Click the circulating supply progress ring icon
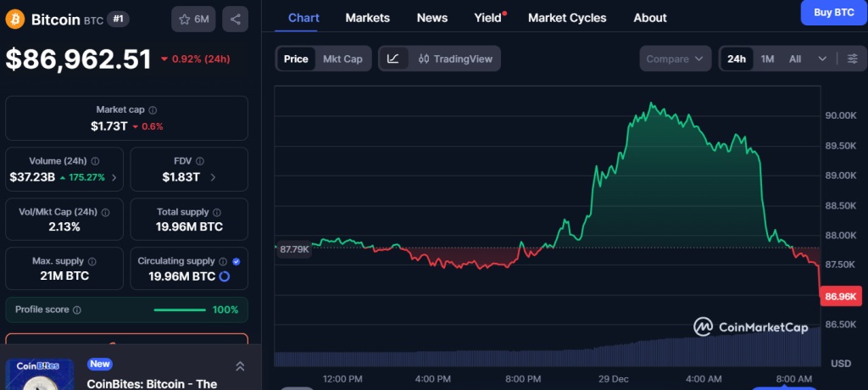 (x=224, y=276)
